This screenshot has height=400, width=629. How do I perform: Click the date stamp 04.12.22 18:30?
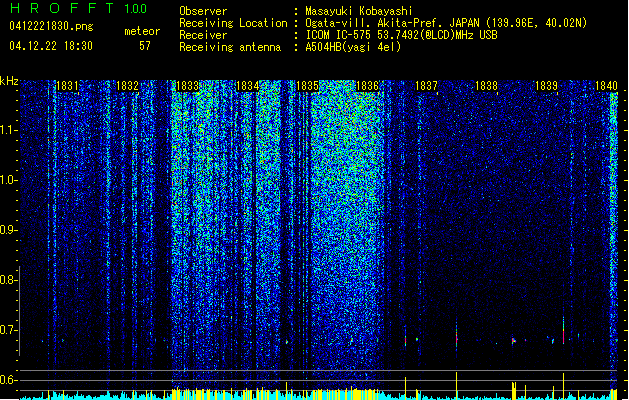click(x=51, y=46)
